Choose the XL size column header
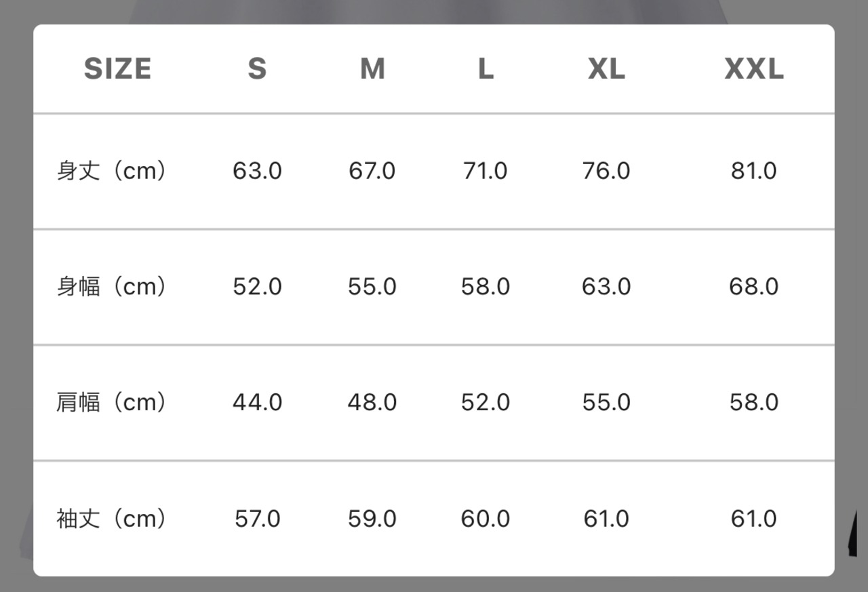The width and height of the screenshot is (868, 592). click(606, 69)
